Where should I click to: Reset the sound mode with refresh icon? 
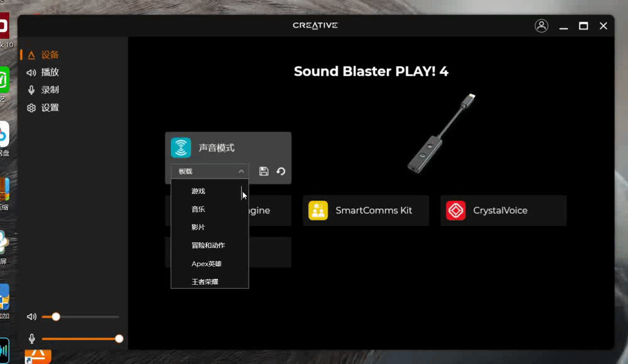coord(281,171)
